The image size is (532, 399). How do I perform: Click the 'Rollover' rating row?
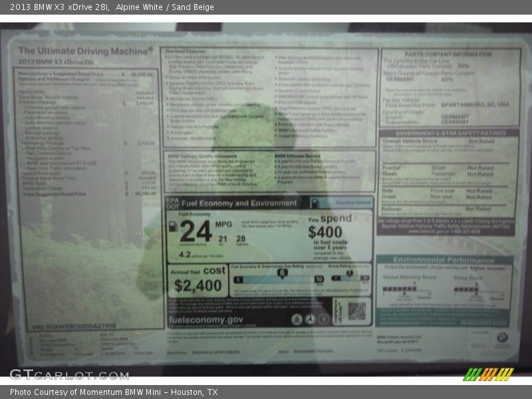tap(444, 209)
